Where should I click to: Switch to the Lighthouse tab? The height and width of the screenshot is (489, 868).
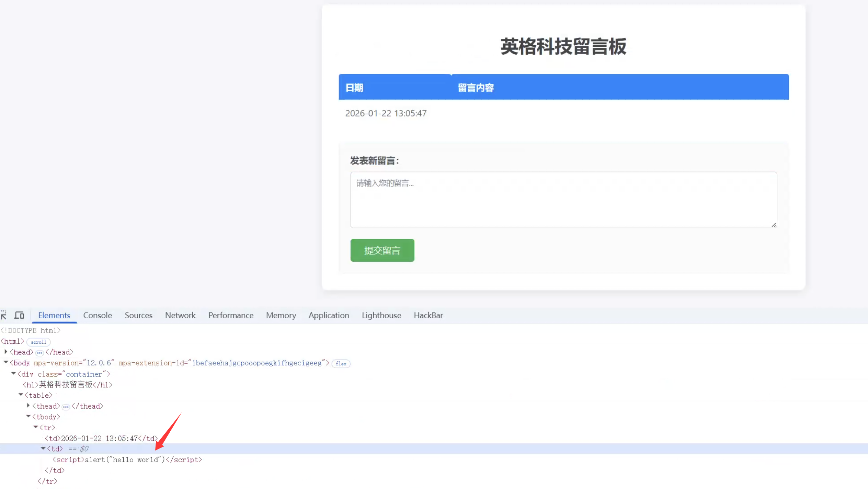pos(381,315)
